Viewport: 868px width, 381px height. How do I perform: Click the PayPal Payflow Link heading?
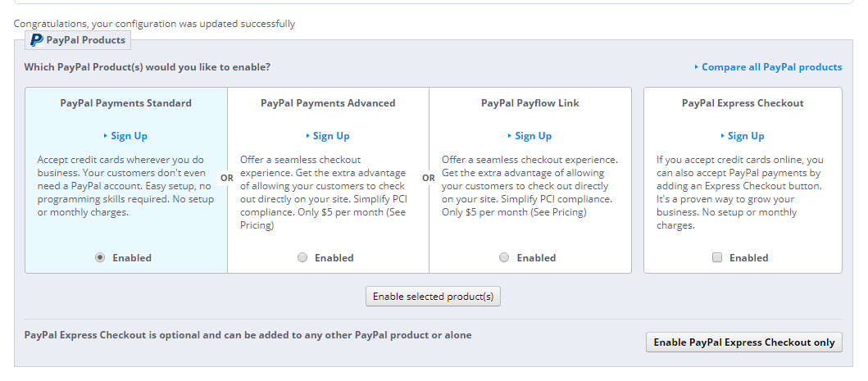pos(530,103)
